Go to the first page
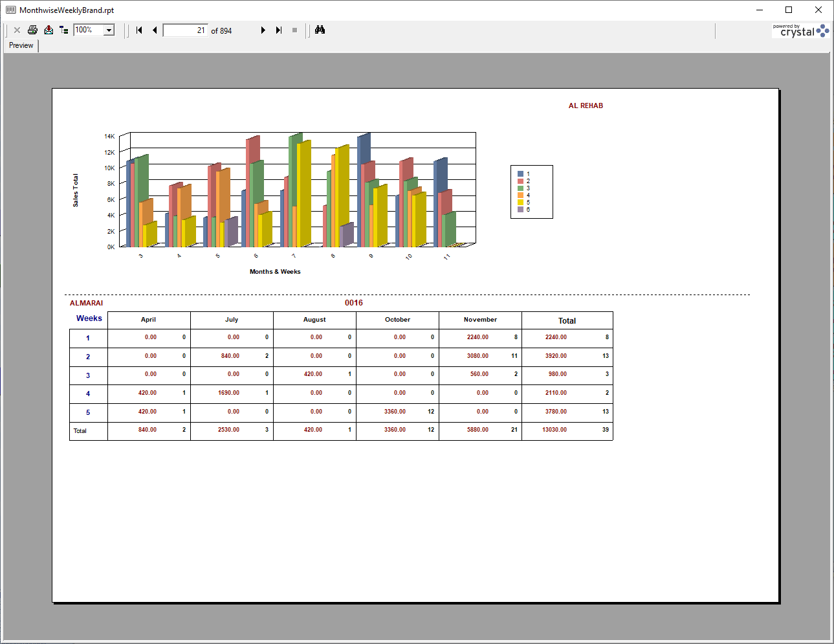The height and width of the screenshot is (644, 834). [139, 30]
